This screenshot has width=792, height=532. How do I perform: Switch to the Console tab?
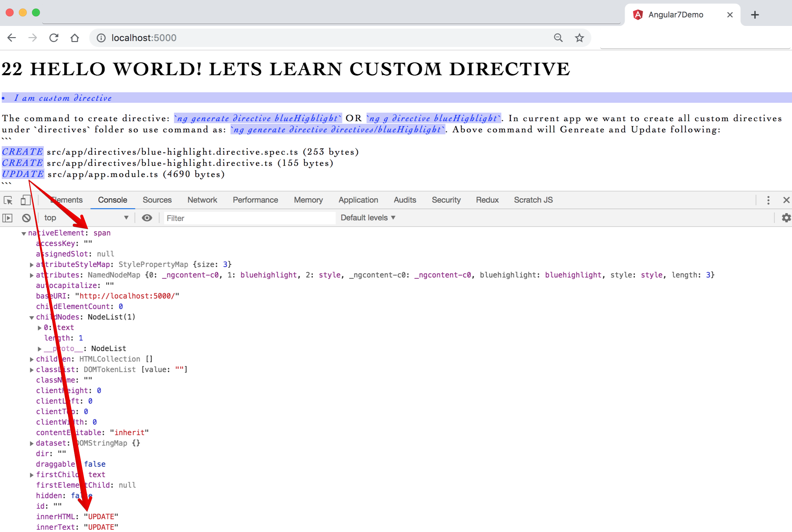[113, 200]
